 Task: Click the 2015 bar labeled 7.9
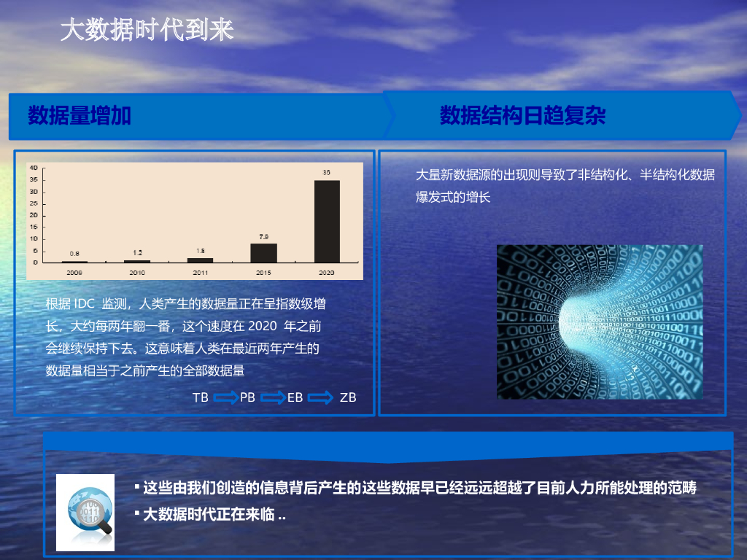[264, 252]
